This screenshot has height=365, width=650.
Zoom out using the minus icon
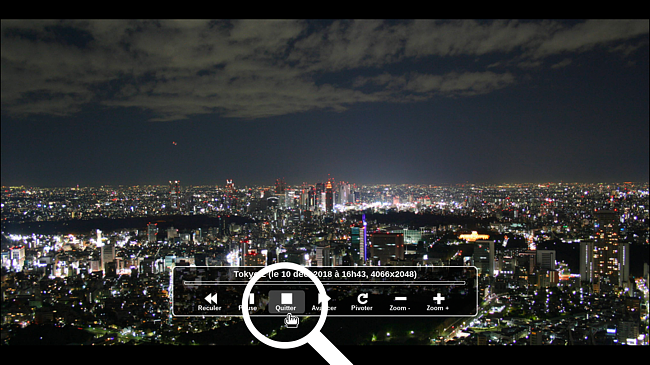point(400,298)
